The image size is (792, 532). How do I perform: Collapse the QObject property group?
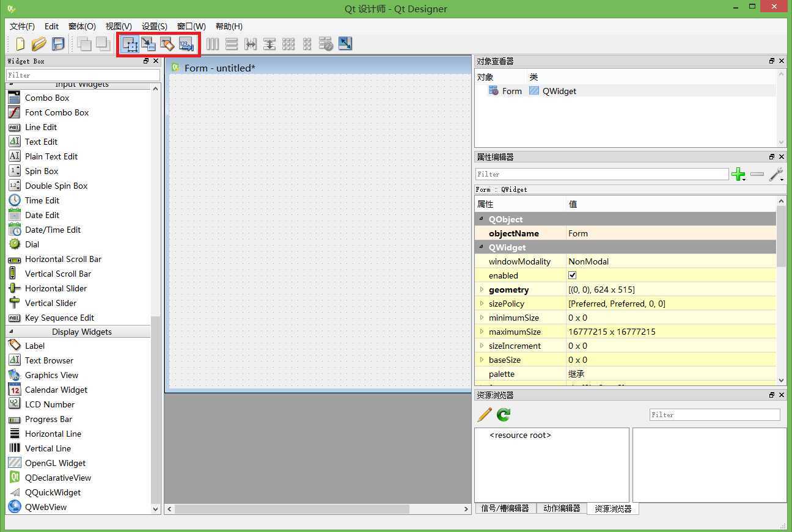[481, 219]
